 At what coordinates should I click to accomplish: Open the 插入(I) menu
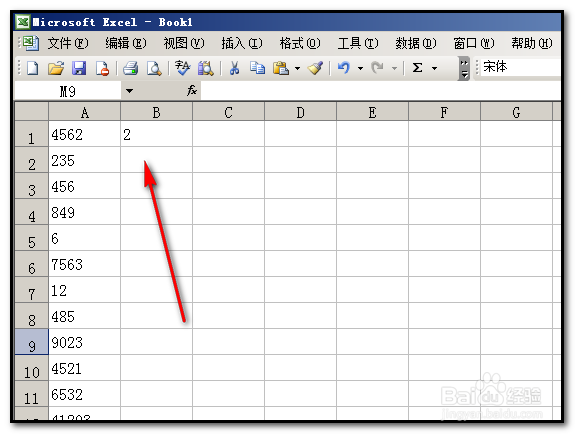(242, 43)
